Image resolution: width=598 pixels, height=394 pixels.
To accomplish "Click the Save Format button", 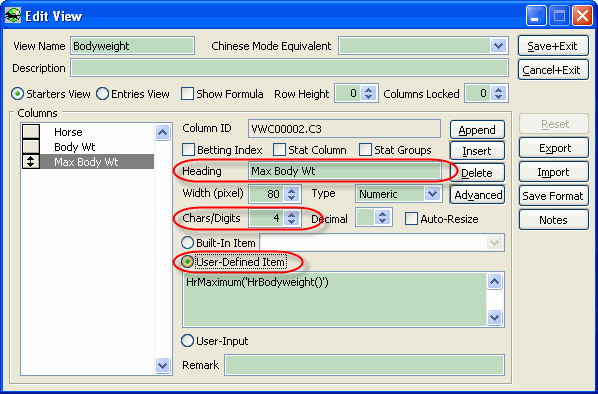I will (553, 196).
